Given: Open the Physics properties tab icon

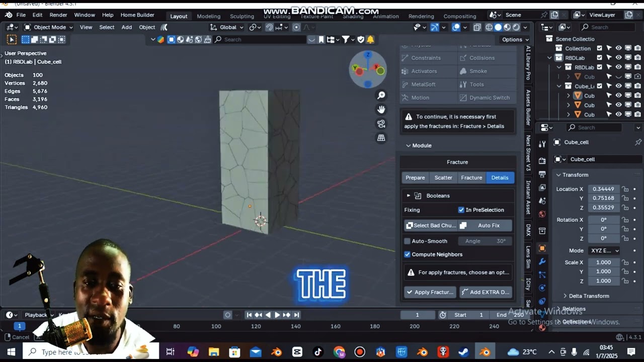Looking at the screenshot, I should pos(542,288).
